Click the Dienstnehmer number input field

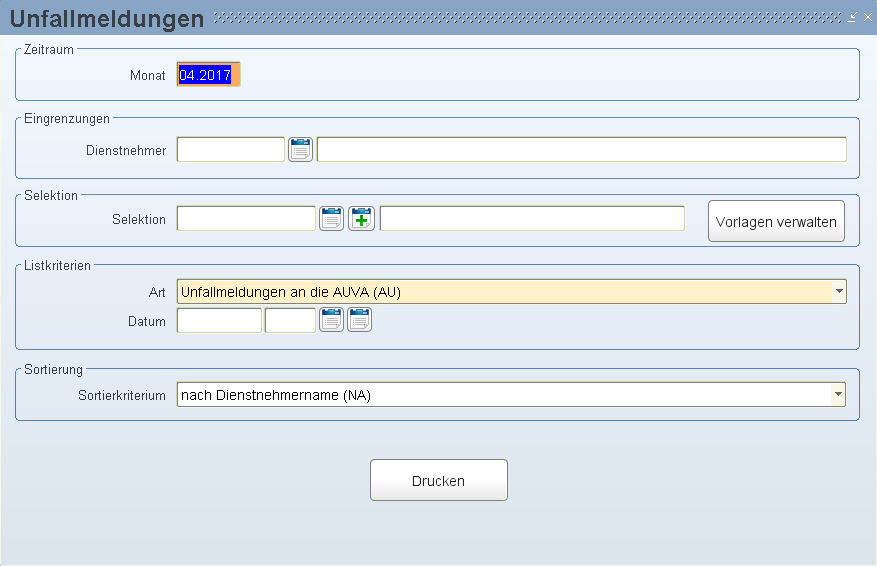230,150
